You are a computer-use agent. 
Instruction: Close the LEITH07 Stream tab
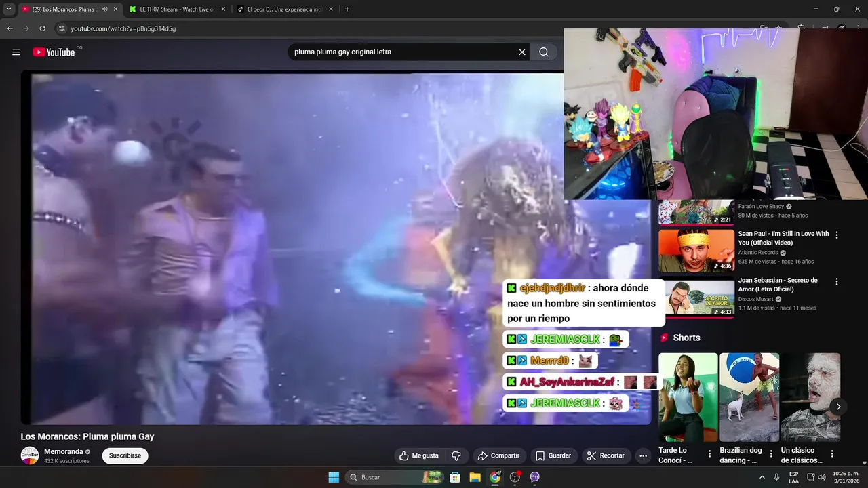pyautogui.click(x=223, y=9)
